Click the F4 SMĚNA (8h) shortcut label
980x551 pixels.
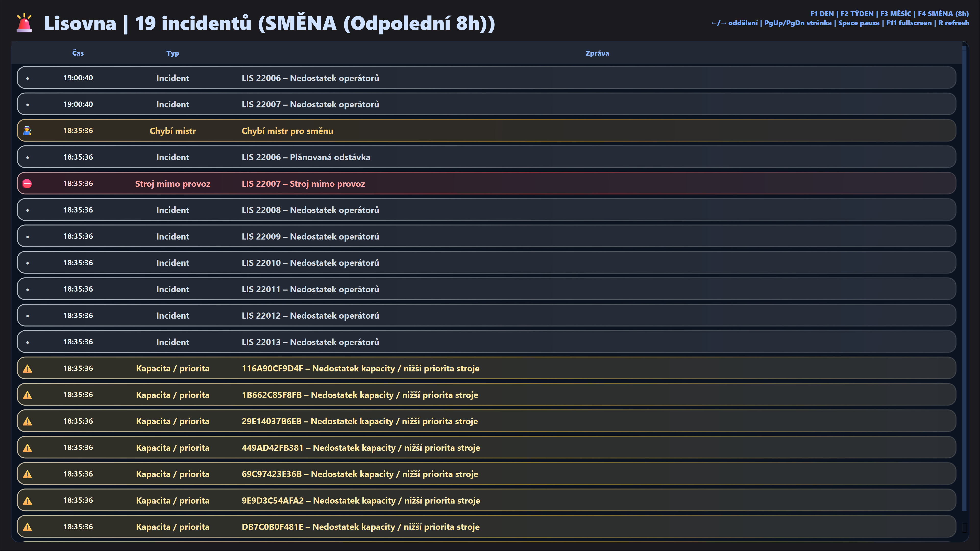pos(943,14)
